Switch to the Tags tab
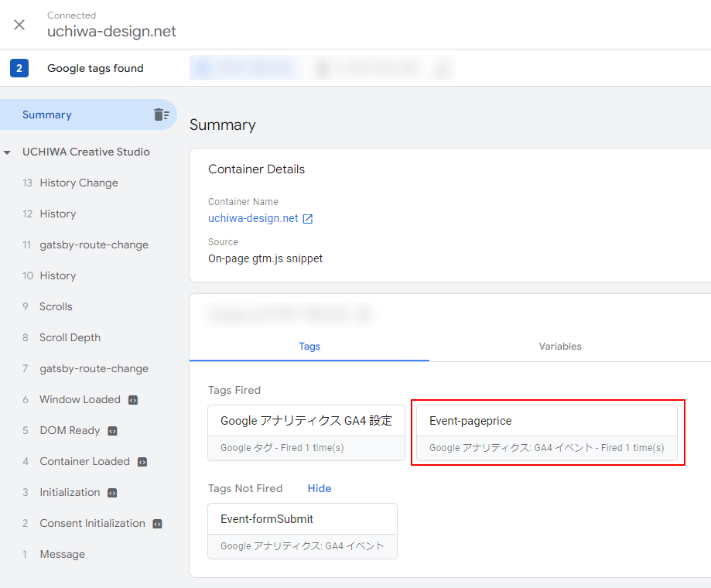The image size is (711, 588). [309, 347]
